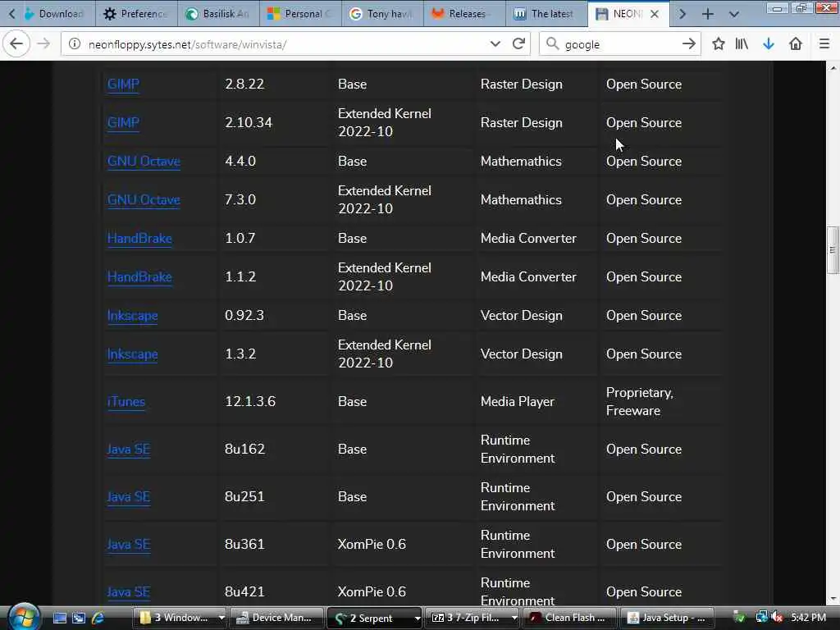
Task: Open the Inkscape 0.92.3 link
Action: click(132, 316)
